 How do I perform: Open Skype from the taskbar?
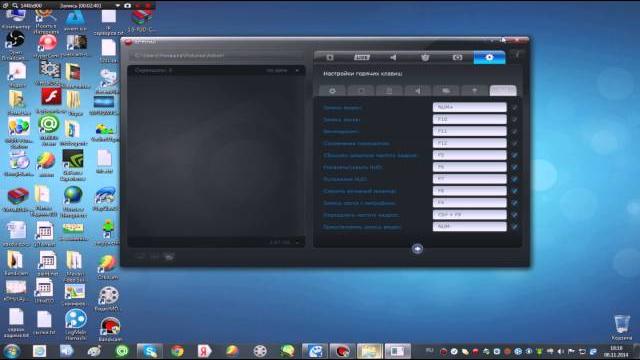coord(150,351)
